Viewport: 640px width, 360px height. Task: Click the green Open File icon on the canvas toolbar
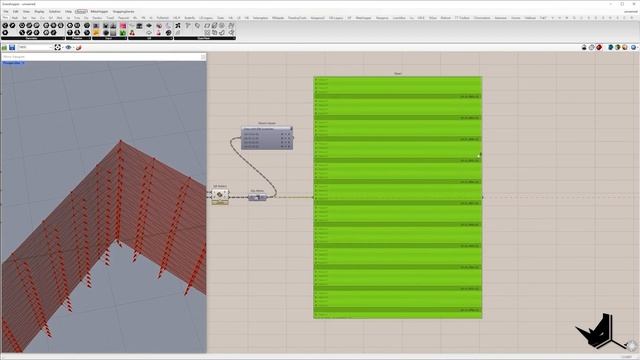(4, 48)
